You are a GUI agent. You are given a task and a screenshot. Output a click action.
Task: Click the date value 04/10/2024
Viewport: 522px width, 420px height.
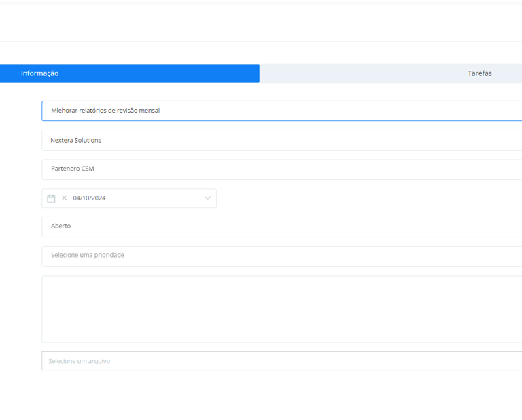89,198
